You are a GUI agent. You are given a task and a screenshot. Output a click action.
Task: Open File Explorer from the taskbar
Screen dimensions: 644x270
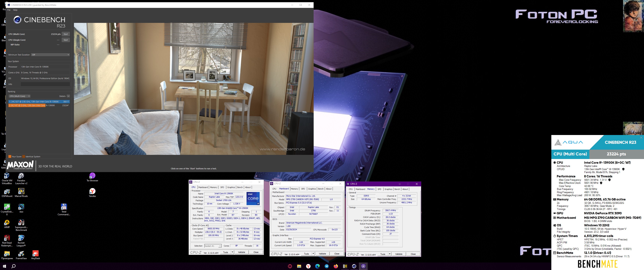pyautogui.click(x=299, y=266)
